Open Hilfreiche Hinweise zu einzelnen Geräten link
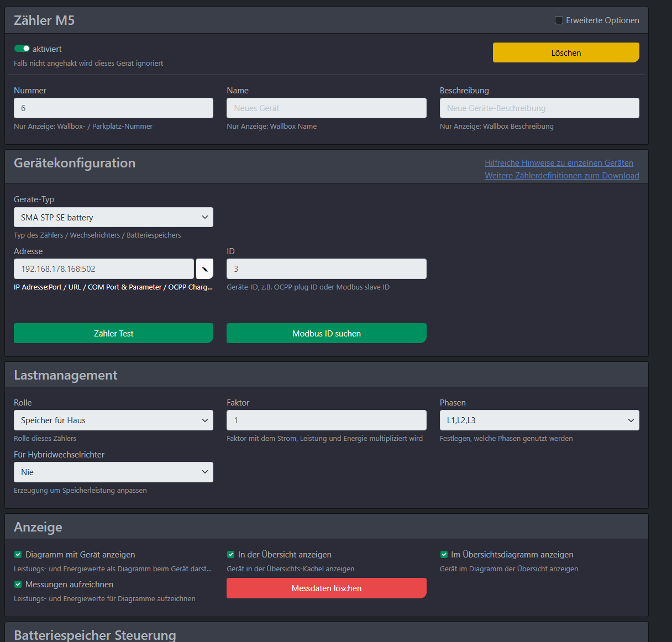 point(559,163)
